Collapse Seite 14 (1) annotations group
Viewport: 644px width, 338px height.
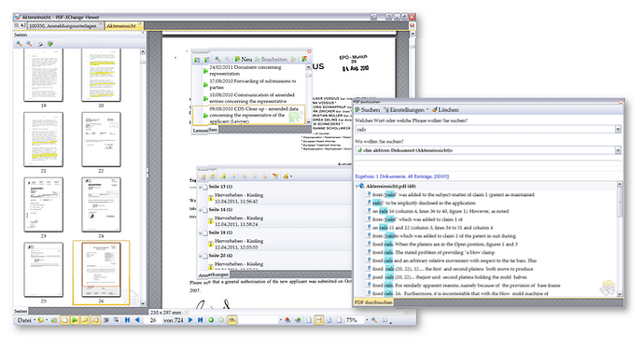[x=201, y=210]
